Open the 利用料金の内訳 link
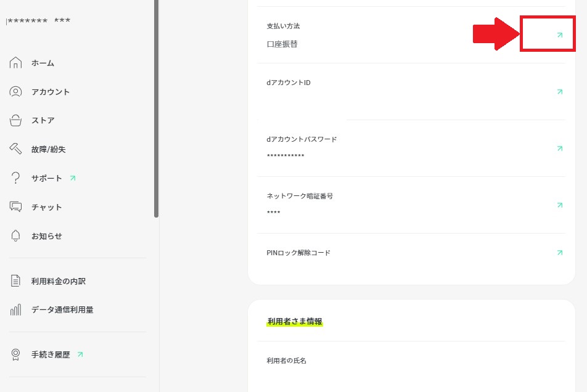 coord(59,281)
